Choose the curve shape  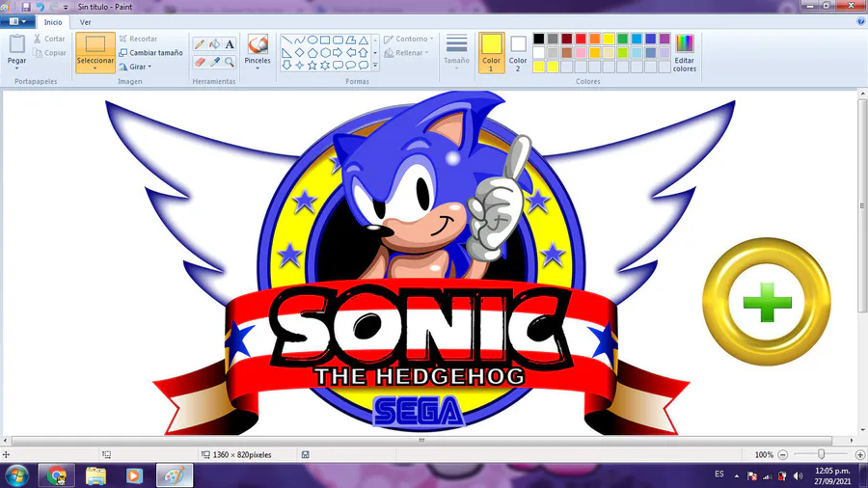tap(300, 41)
